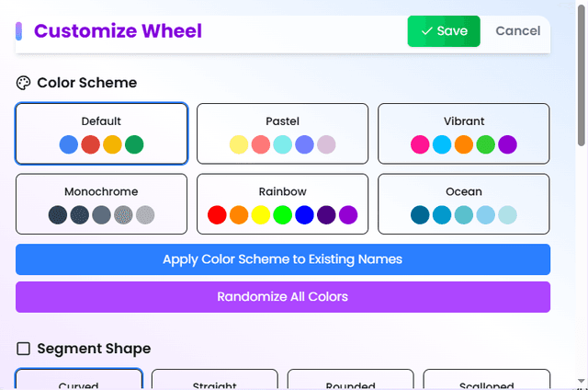Click lightest gray swatch in Monochrome scheme
588x390 pixels.
(145, 214)
